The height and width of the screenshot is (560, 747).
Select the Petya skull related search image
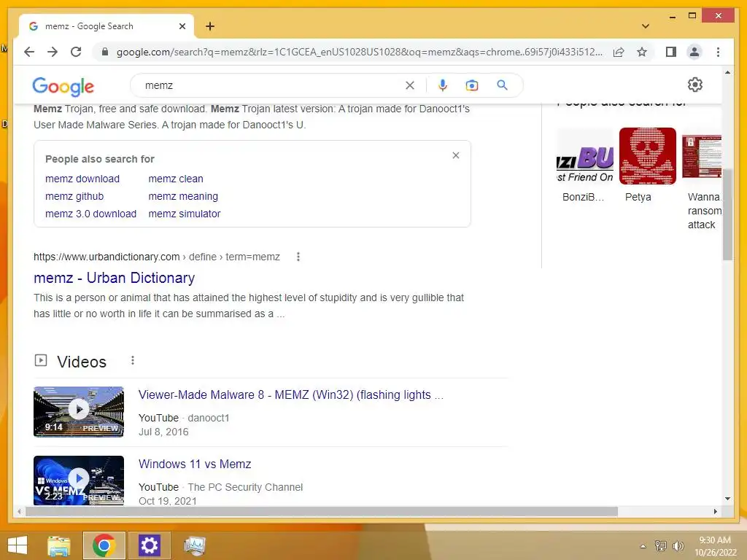pyautogui.click(x=648, y=156)
